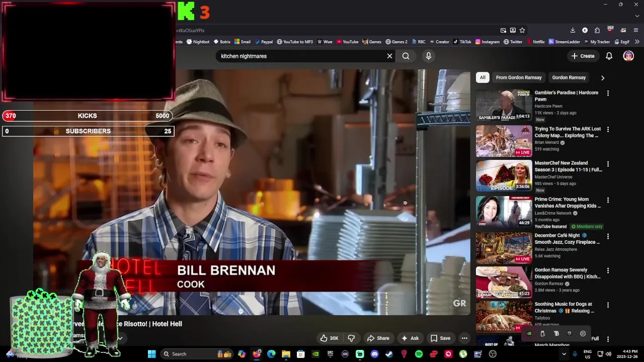Open YouTube to MP3 bookmark
The height and width of the screenshot is (362, 644).
coord(295,42)
